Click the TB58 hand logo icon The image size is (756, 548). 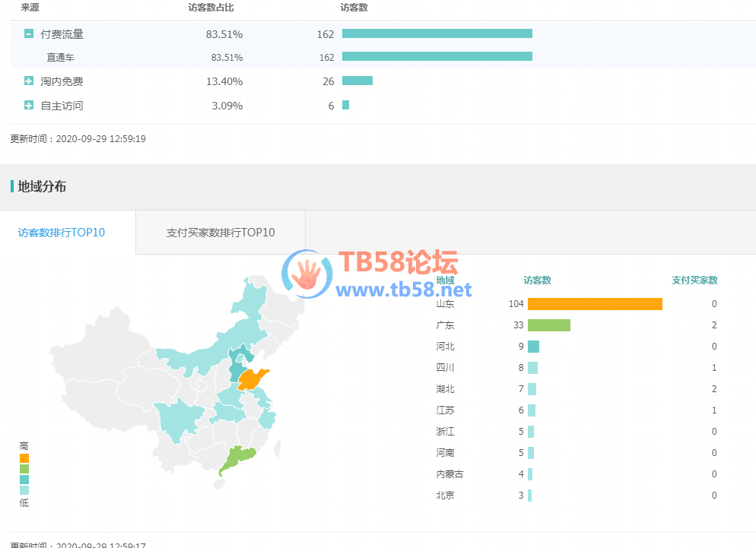coord(307,275)
